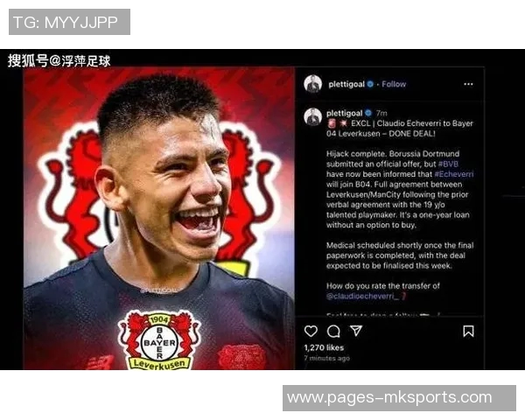The height and width of the screenshot is (420, 525).
Task: Click the www.pages-mksports.com watermark banner
Action: (x=399, y=398)
